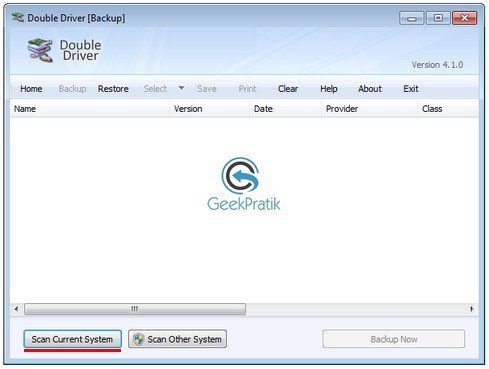Sort by the Date column header

pyautogui.click(x=286, y=109)
